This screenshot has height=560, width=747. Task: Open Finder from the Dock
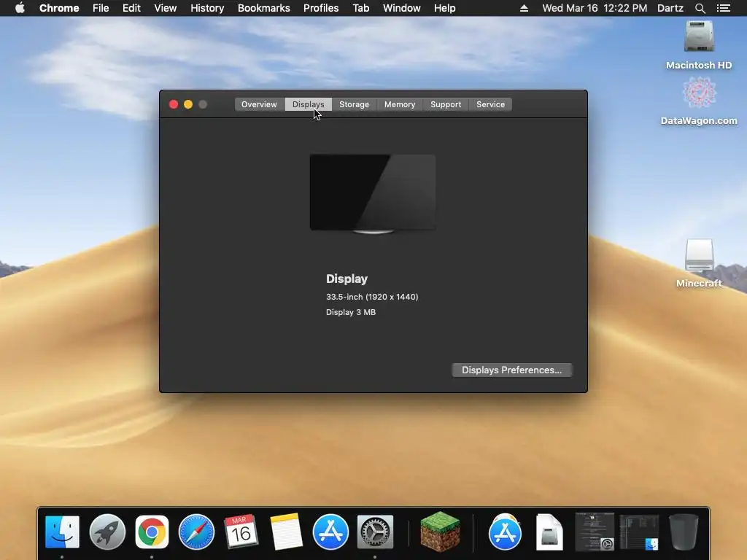click(62, 532)
